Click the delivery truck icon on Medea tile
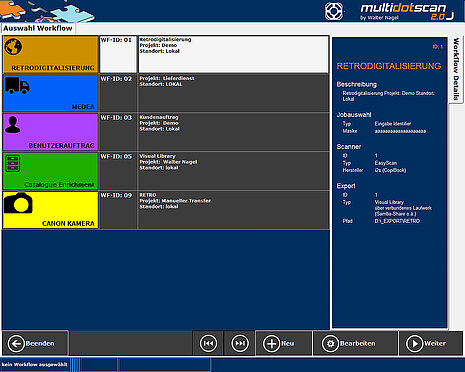465x372 pixels. (17, 86)
